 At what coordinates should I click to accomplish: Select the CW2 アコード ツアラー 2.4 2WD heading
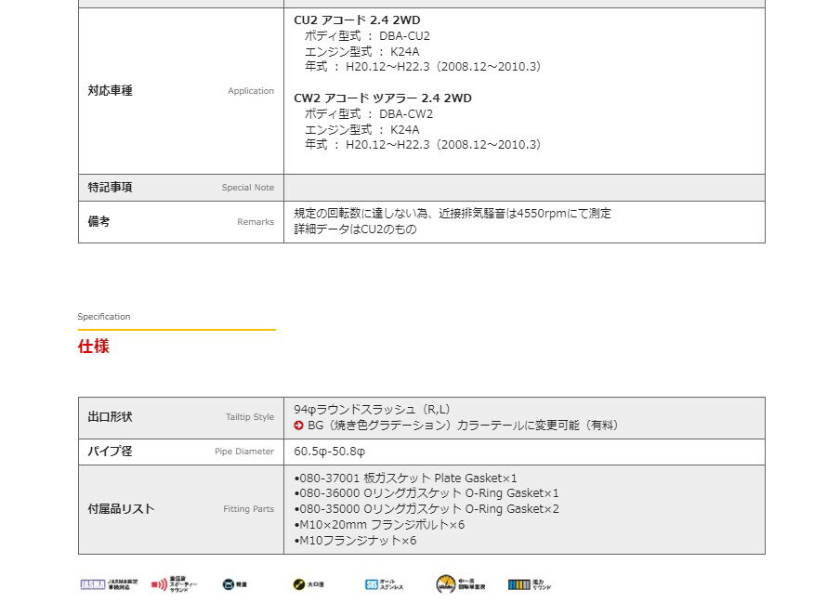coord(383,98)
